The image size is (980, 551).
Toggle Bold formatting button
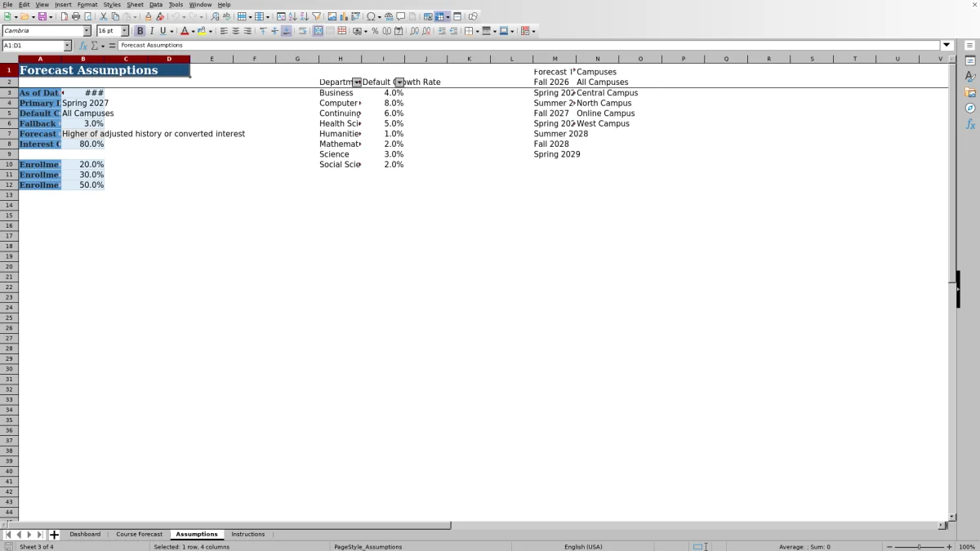click(x=140, y=31)
